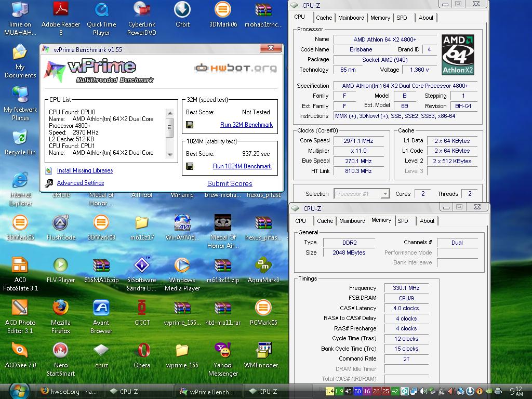The image size is (532, 399).
Task: Click the Submit Scores link in wPrime
Action: click(x=230, y=183)
